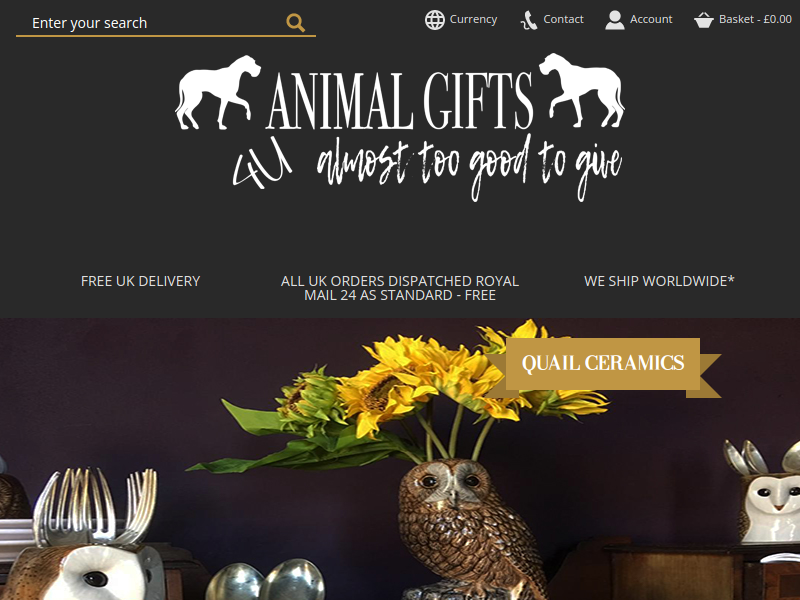
Task: Click the right dog silhouette logo
Action: click(x=582, y=90)
